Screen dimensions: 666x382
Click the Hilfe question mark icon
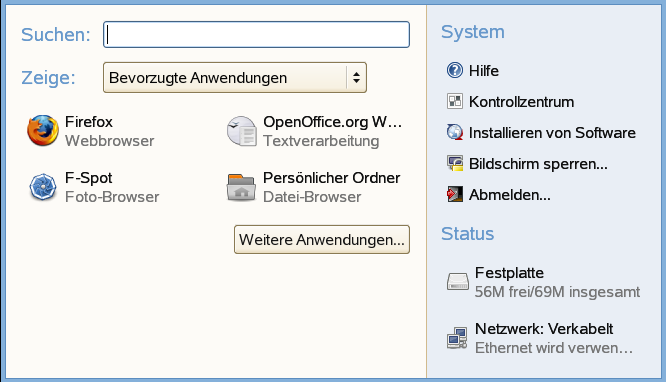pyautogui.click(x=455, y=70)
